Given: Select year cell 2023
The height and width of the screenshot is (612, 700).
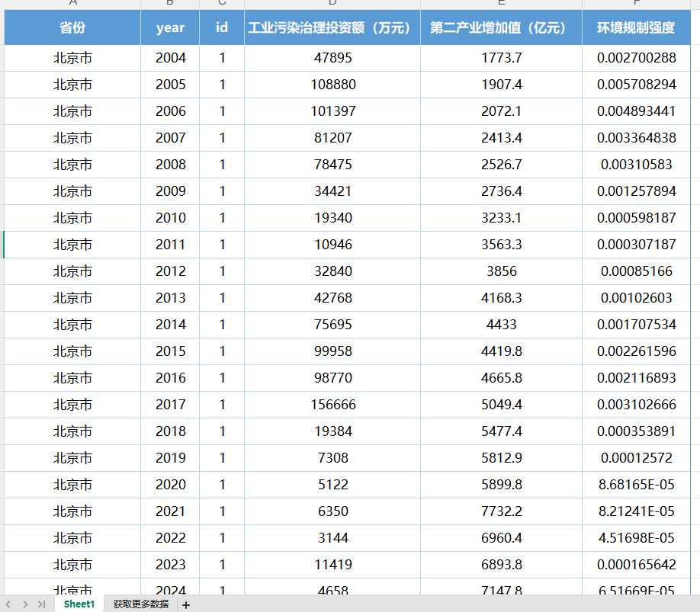Looking at the screenshot, I should pyautogui.click(x=170, y=565).
